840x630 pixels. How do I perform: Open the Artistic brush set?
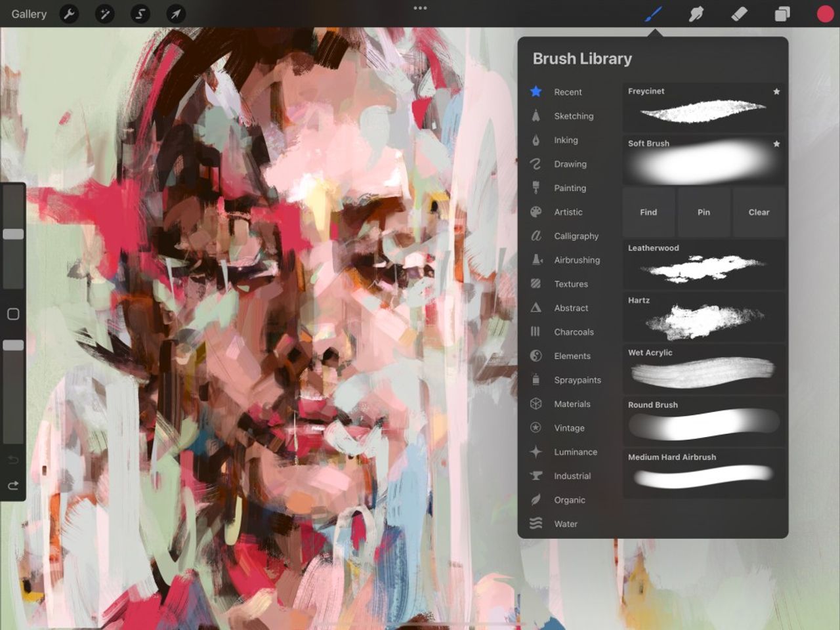point(568,212)
